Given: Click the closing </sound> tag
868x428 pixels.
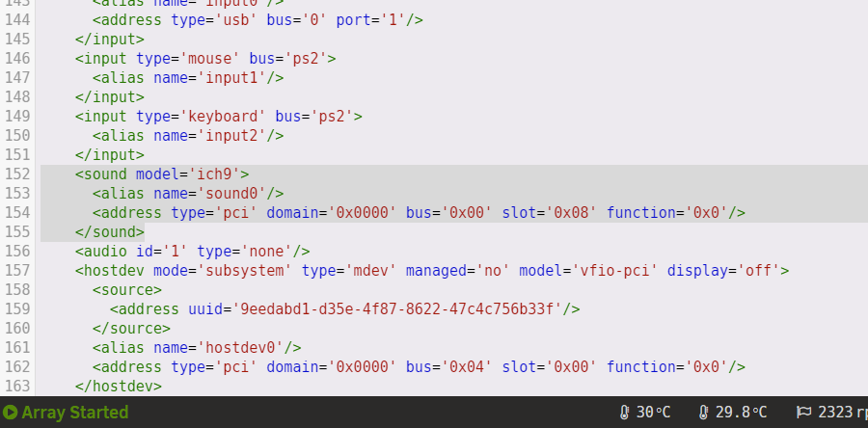Looking at the screenshot, I should pos(110,231).
